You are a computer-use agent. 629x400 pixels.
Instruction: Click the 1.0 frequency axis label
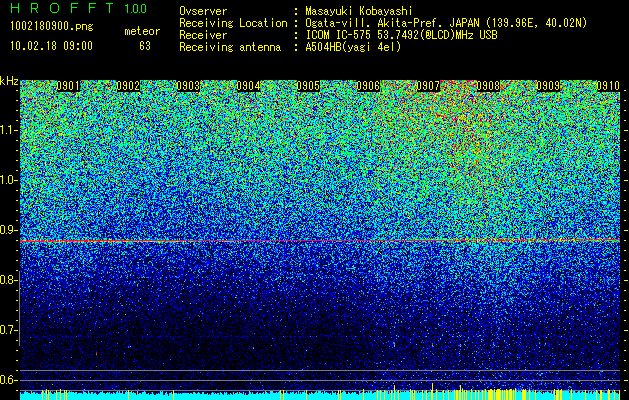click(9, 181)
